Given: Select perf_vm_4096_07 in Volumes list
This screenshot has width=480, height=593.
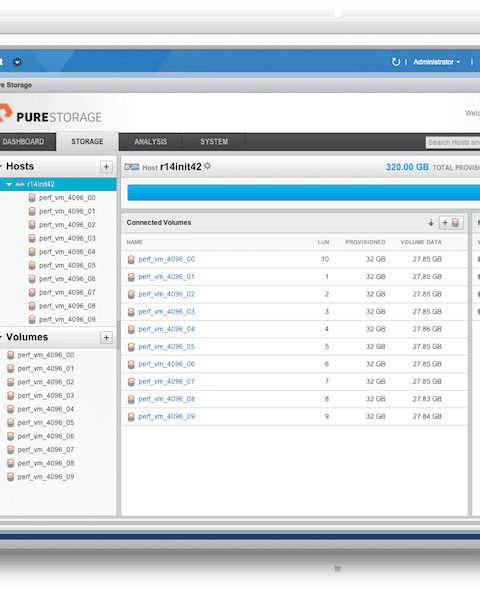Looking at the screenshot, I should point(46,450).
